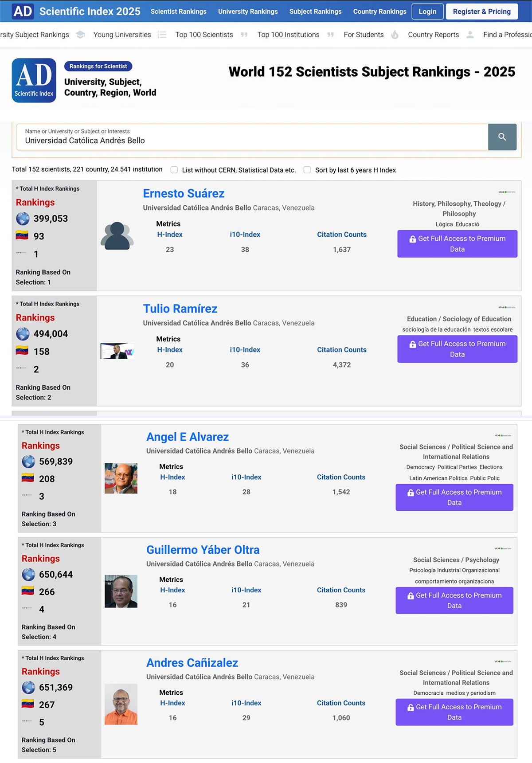Click Ernesto Suárez's default avatar silhouette
Screen dimensions: 532x763
coord(117,235)
